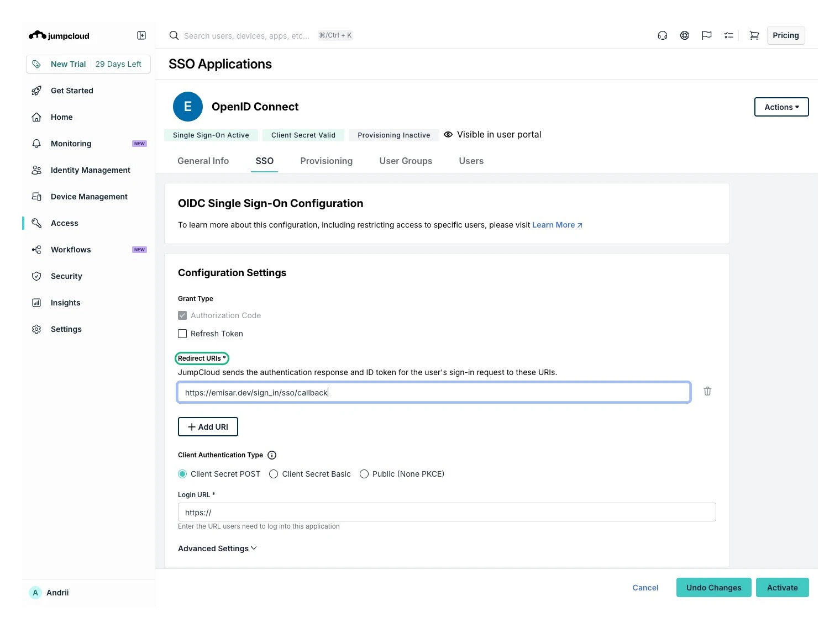Click the Single Sign-On Active badge
This screenshot has height=628, width=840.
211,135
